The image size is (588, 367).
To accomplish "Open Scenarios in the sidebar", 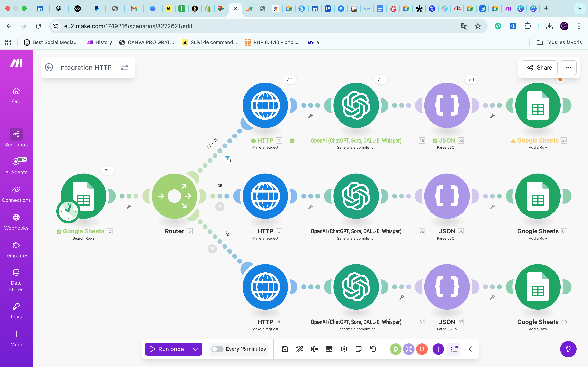I will point(16,138).
